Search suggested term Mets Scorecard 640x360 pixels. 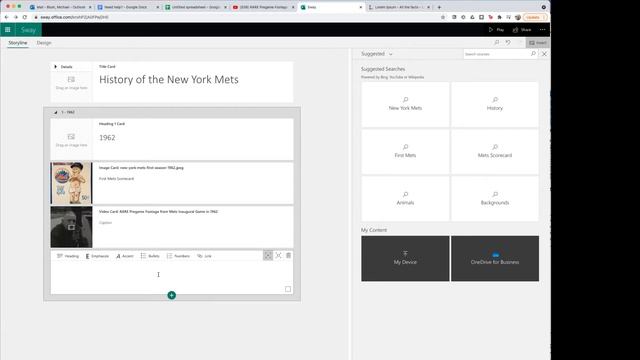point(495,152)
